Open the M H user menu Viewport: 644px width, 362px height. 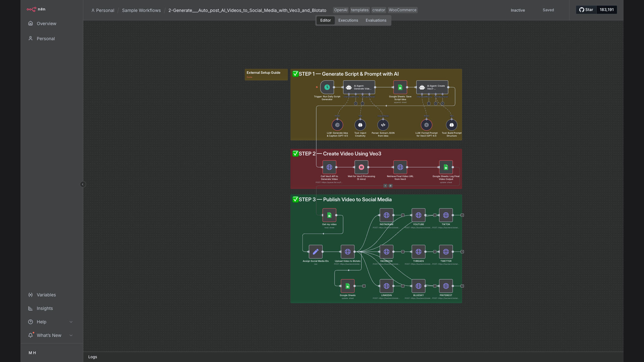[32, 353]
